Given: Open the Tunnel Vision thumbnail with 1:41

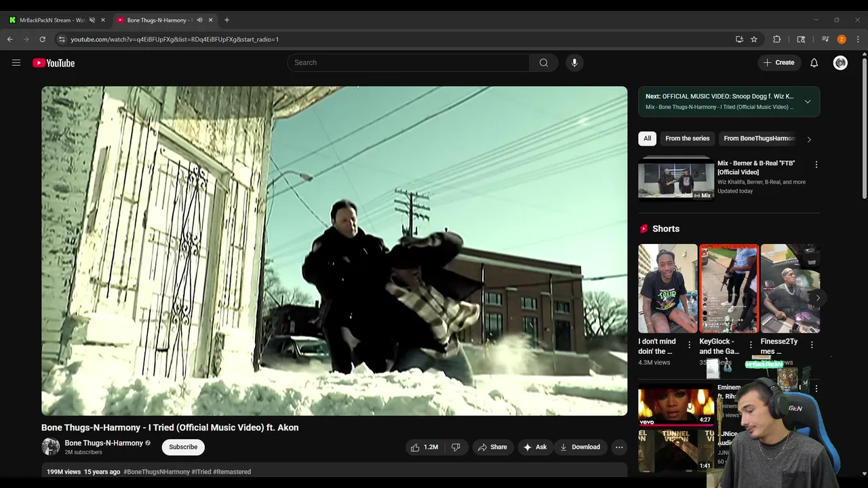Looking at the screenshot, I should [x=676, y=450].
